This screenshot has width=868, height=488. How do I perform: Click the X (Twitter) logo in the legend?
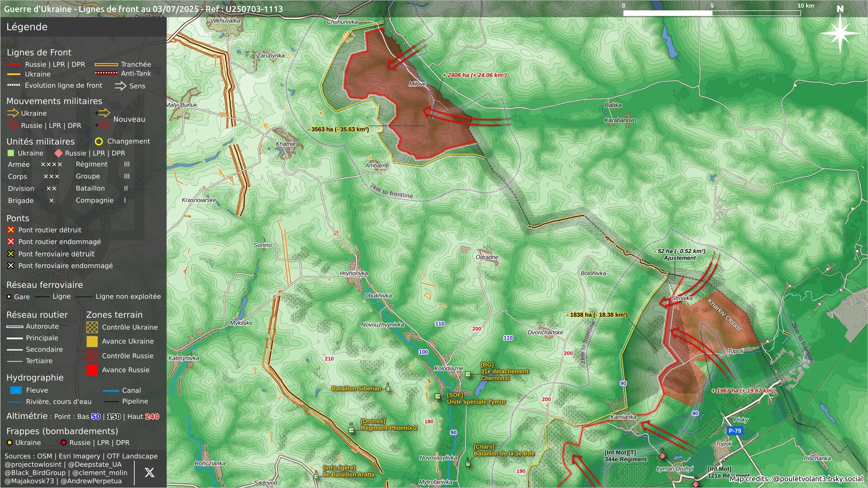click(149, 472)
